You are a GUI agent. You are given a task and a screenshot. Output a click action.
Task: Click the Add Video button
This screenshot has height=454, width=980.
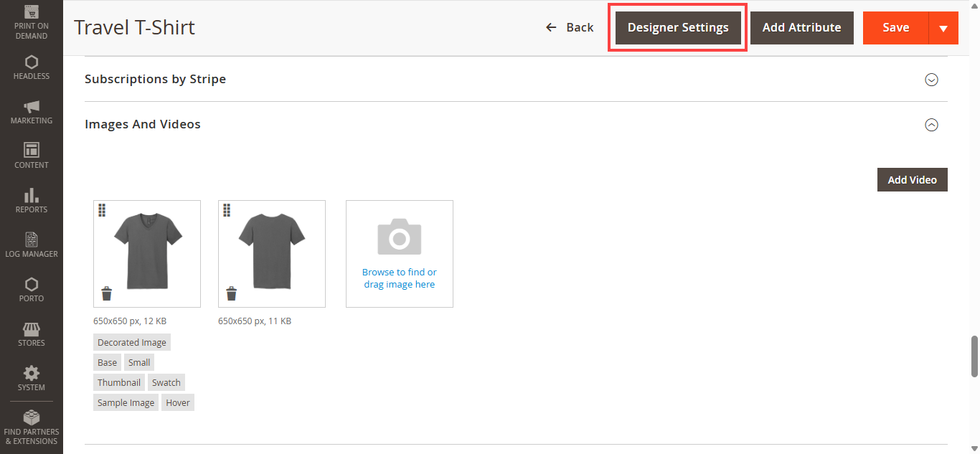[912, 180]
